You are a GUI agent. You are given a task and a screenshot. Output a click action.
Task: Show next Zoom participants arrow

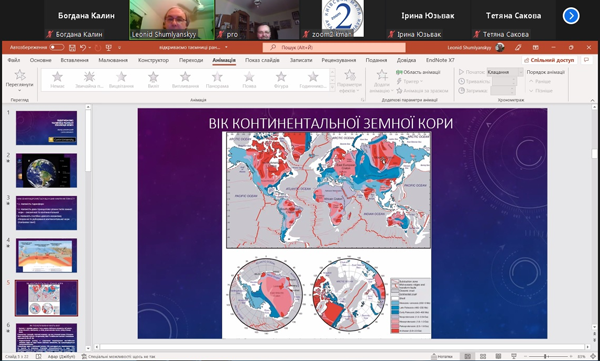[571, 16]
